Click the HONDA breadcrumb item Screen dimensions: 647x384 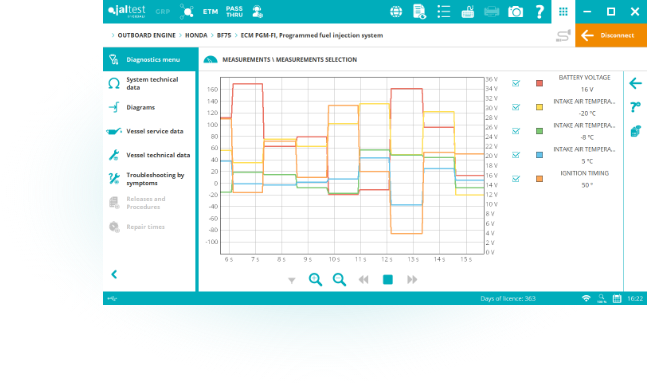point(196,35)
